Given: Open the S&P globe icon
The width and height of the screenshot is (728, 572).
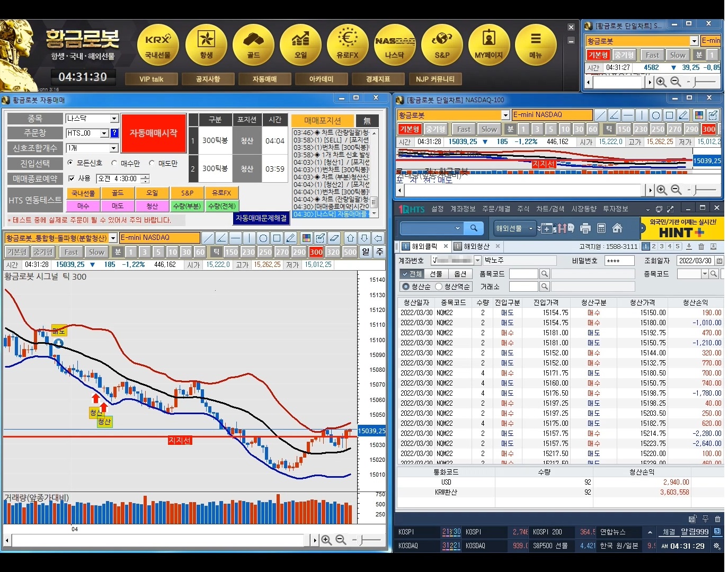Looking at the screenshot, I should point(442,44).
